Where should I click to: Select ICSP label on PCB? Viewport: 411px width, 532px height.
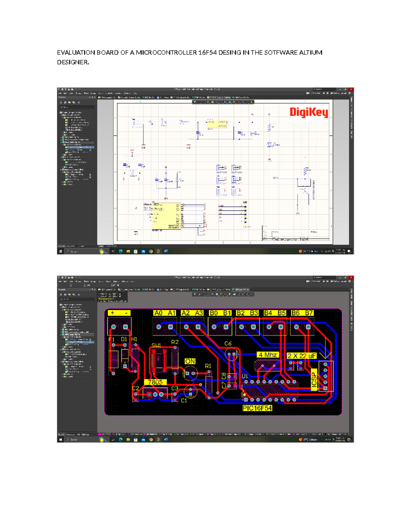[x=314, y=379]
